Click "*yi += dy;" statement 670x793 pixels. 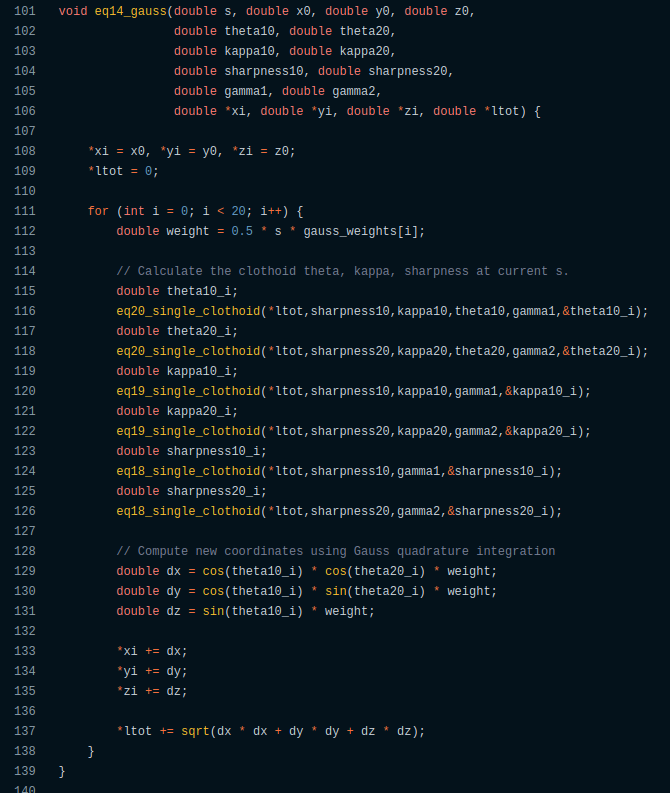pos(152,671)
